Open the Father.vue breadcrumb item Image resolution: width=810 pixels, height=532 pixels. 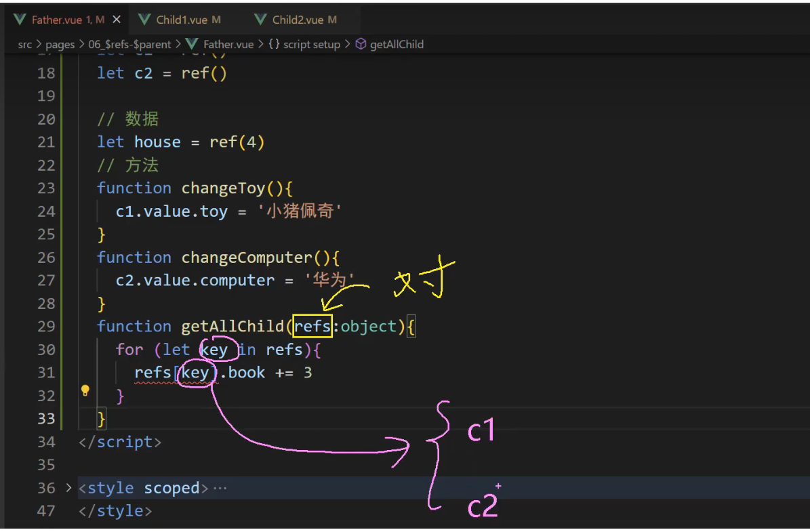coord(228,45)
